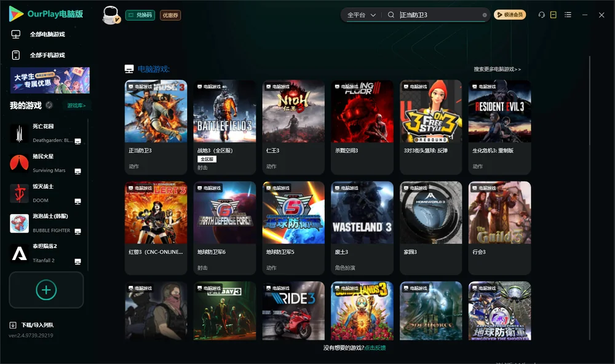
Task: Click the download queue icon
Action: coord(13,325)
